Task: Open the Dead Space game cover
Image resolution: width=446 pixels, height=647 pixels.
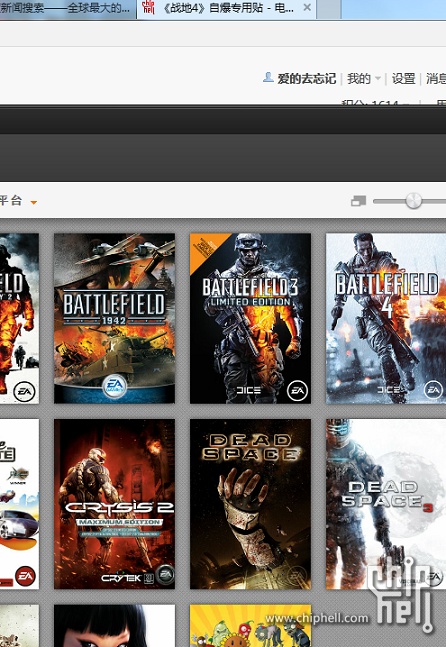Action: [x=250, y=504]
